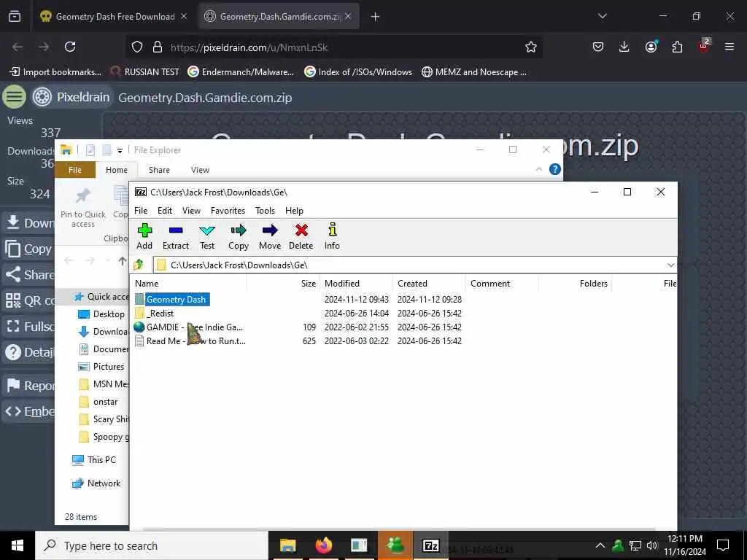Switch to File Explorer's View ribbon tab
The width and height of the screenshot is (747, 560).
(200, 170)
